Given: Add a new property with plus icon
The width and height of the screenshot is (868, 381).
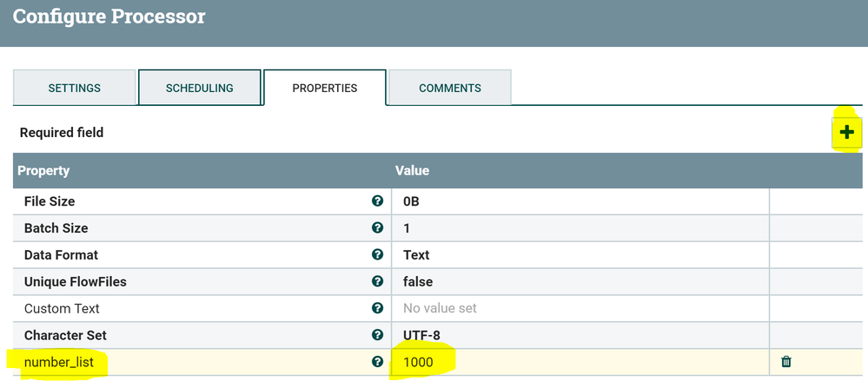Looking at the screenshot, I should point(846,132).
